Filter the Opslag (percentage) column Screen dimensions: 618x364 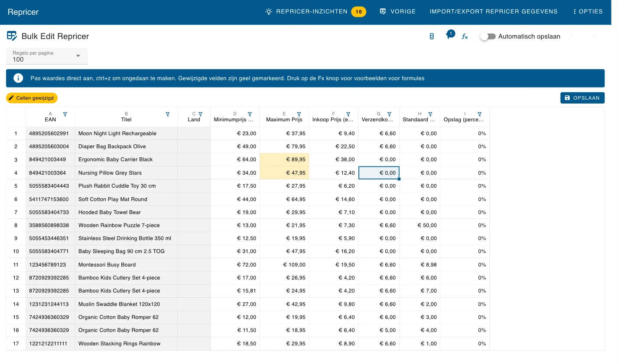(479, 114)
